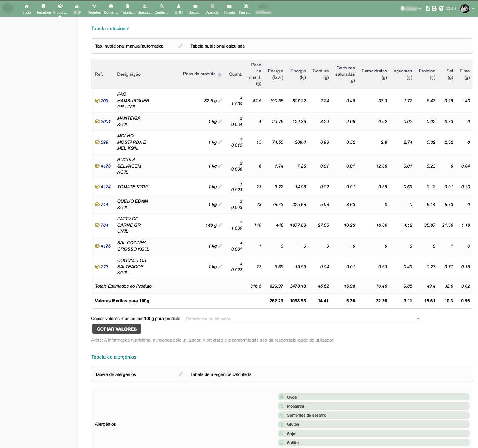Image resolution: width=478 pixels, height=448 pixels.
Task: Open the company selector globe dropdown
Action: coord(411,9)
